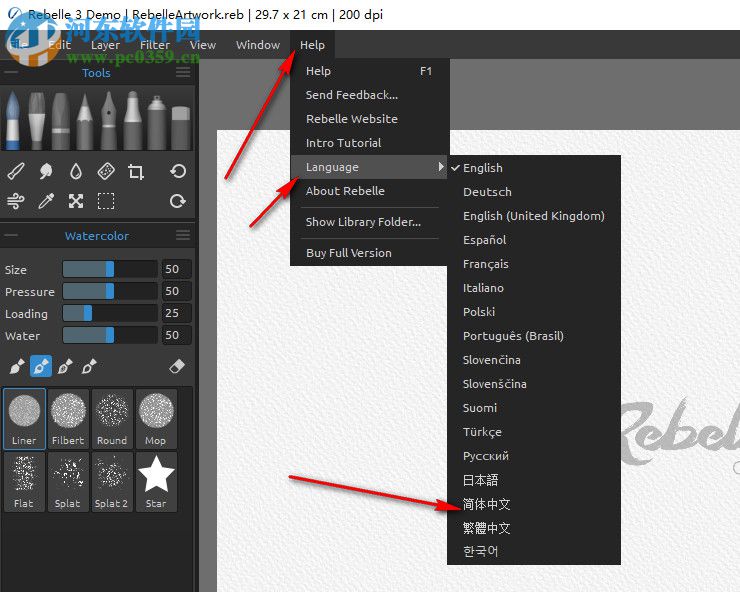Select the Filbert brush preset
The image size is (740, 592).
[x=68, y=418]
